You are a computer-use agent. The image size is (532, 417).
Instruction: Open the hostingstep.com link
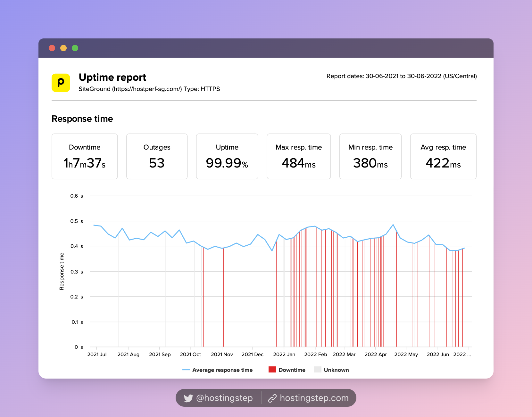314,398
